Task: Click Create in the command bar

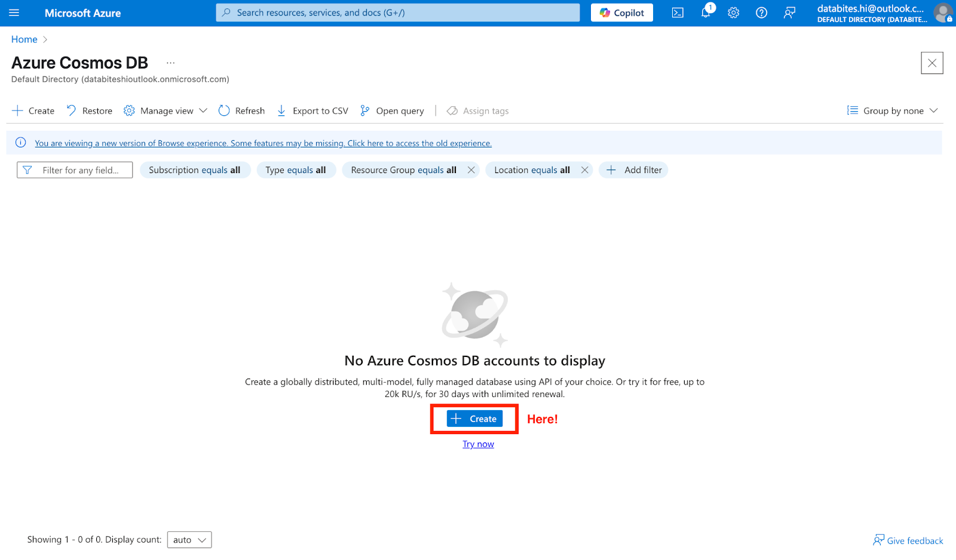Action: (33, 110)
